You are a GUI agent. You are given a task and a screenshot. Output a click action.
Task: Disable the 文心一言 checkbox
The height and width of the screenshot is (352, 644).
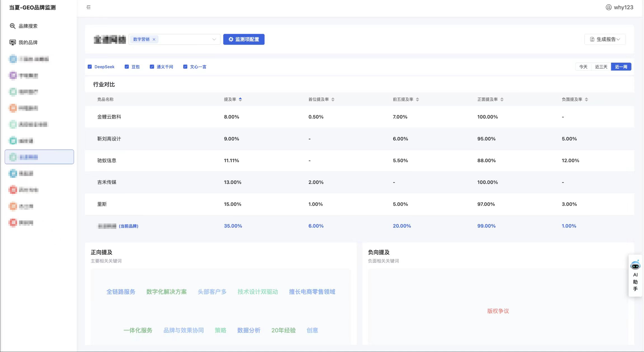tap(185, 67)
